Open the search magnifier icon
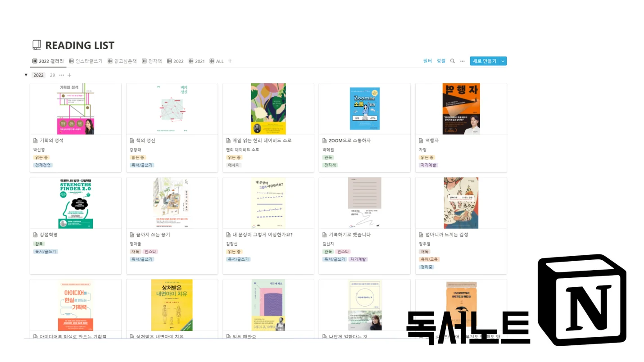This screenshot has width=644, height=362. (452, 61)
